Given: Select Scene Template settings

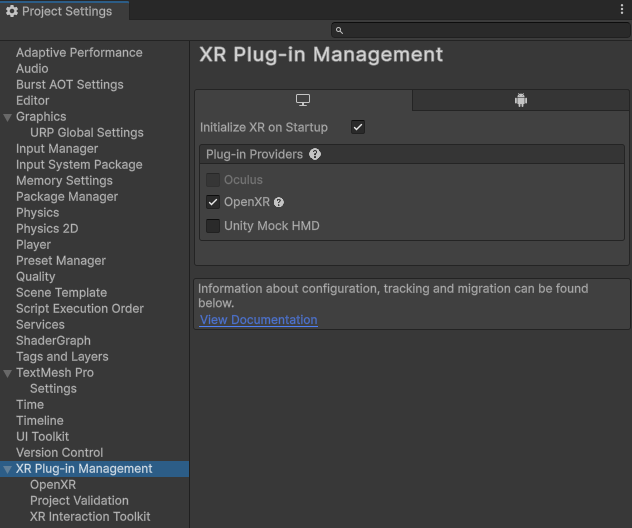Looking at the screenshot, I should 61,293.
